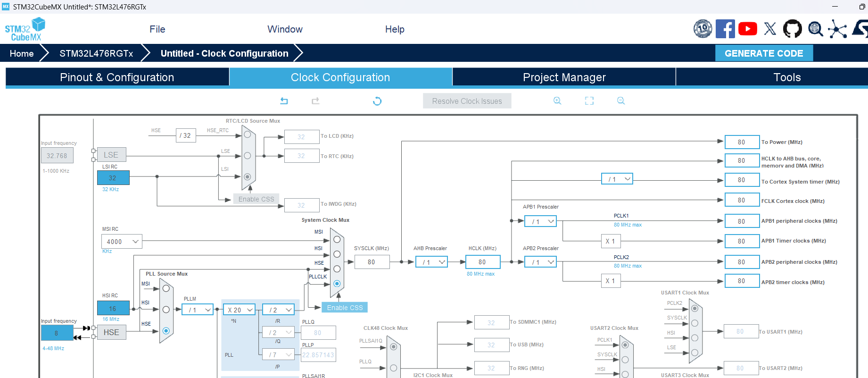Select PLLCLK in the System Clock Mux
The height and width of the screenshot is (378, 868).
(x=337, y=284)
